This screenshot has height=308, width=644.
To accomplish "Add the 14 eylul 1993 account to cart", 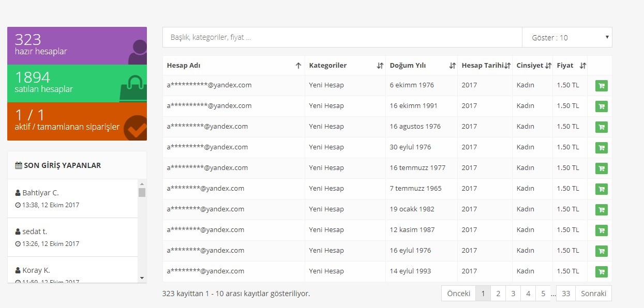I will click(x=602, y=272).
